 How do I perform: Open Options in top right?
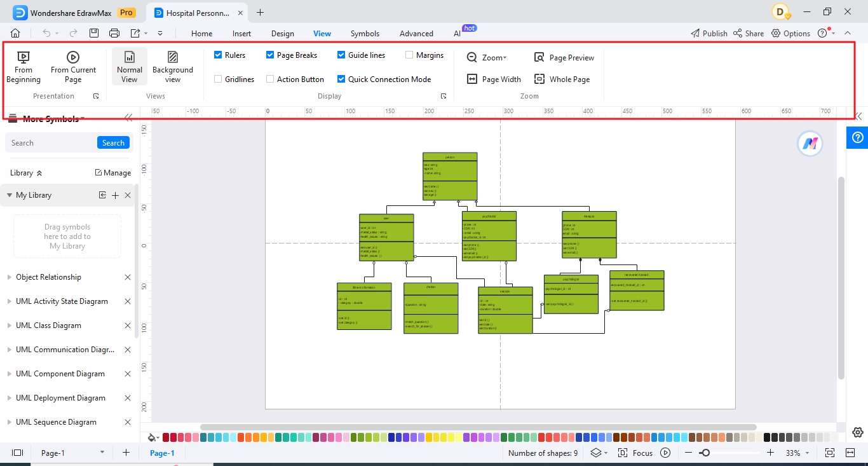point(790,34)
